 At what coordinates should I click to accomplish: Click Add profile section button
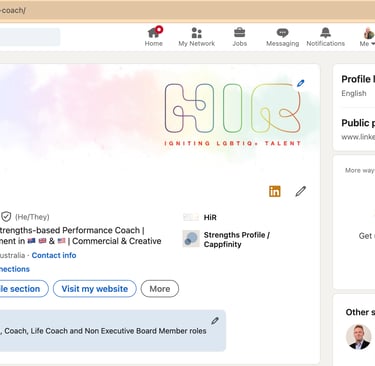(24, 289)
